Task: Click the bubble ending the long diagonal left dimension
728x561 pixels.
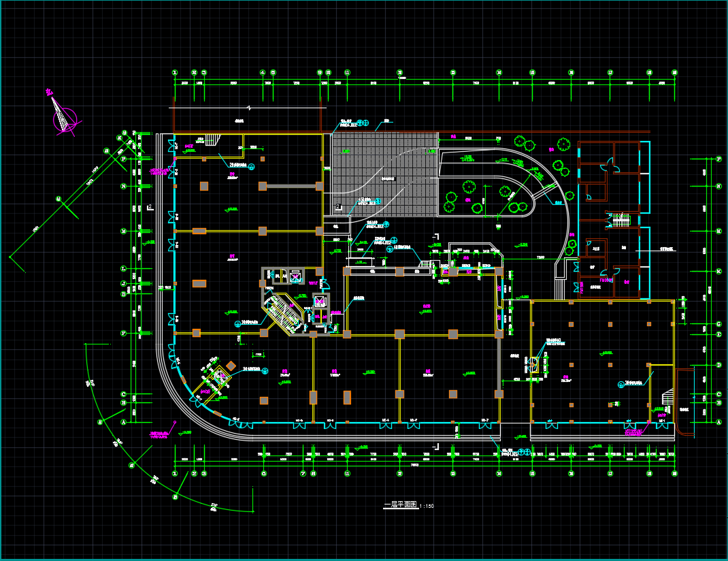Action: click(59, 199)
